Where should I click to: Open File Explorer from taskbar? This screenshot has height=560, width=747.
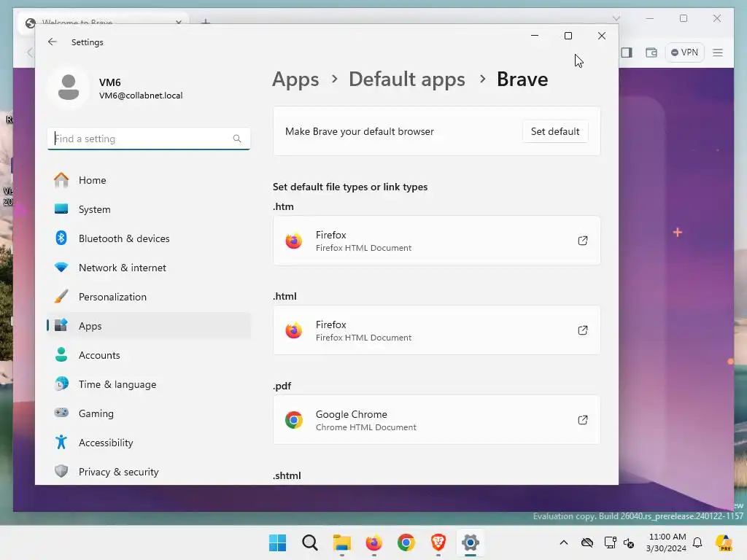(x=341, y=542)
